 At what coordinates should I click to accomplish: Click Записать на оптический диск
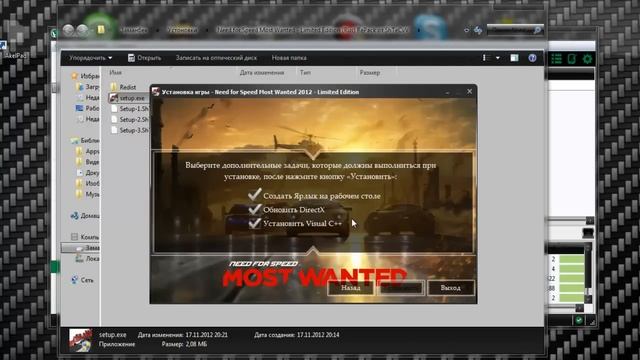pos(216,58)
